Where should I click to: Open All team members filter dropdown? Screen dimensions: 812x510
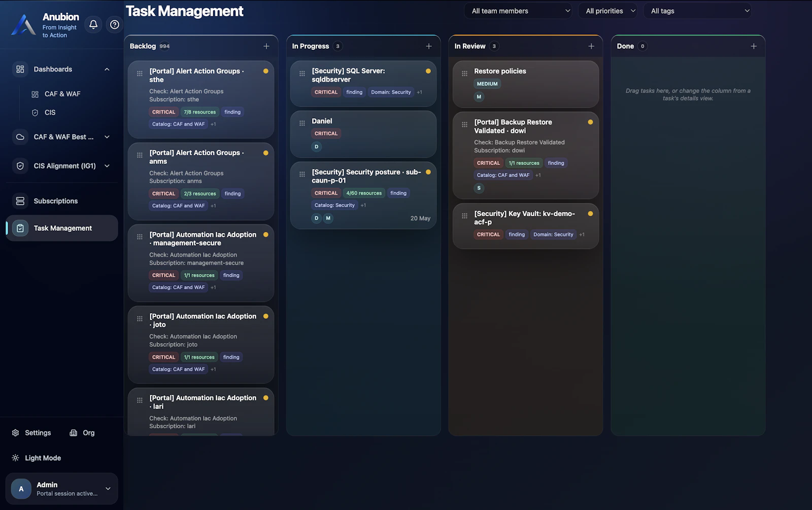tap(519, 11)
